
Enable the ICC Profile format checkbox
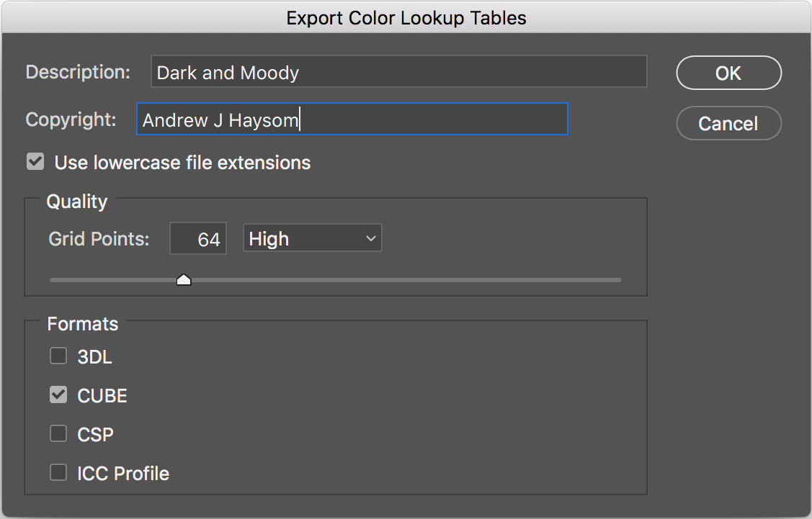click(x=58, y=473)
